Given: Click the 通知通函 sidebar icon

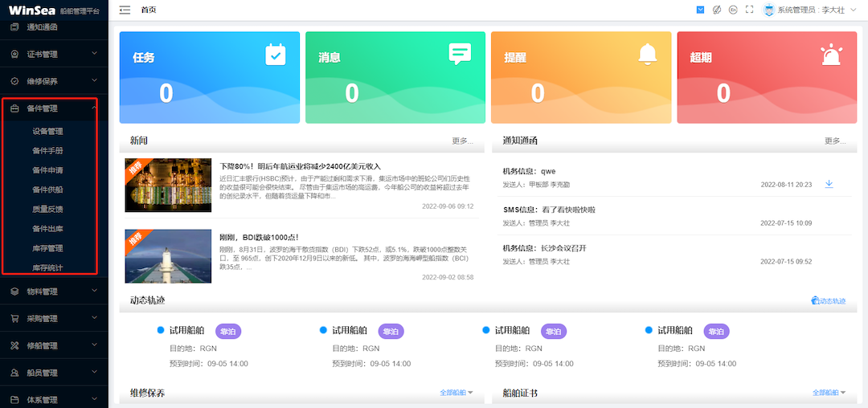Looking at the screenshot, I should pos(15,27).
